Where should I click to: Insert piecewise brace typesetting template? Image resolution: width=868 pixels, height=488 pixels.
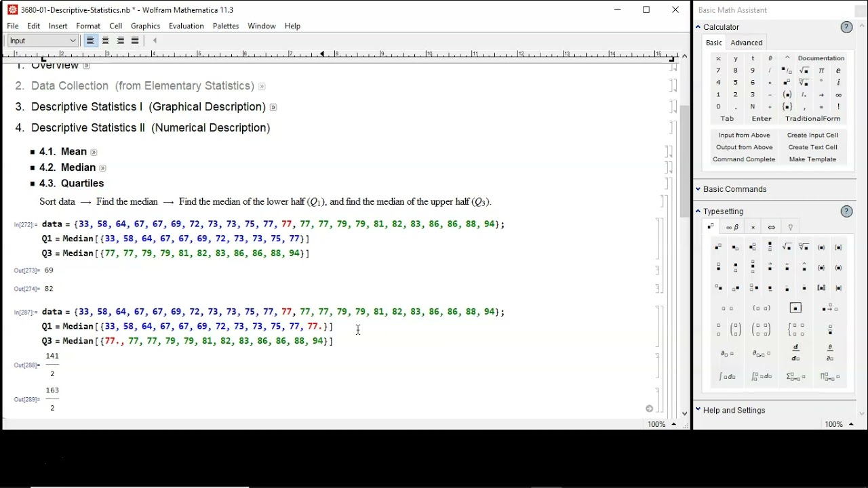[x=795, y=330]
